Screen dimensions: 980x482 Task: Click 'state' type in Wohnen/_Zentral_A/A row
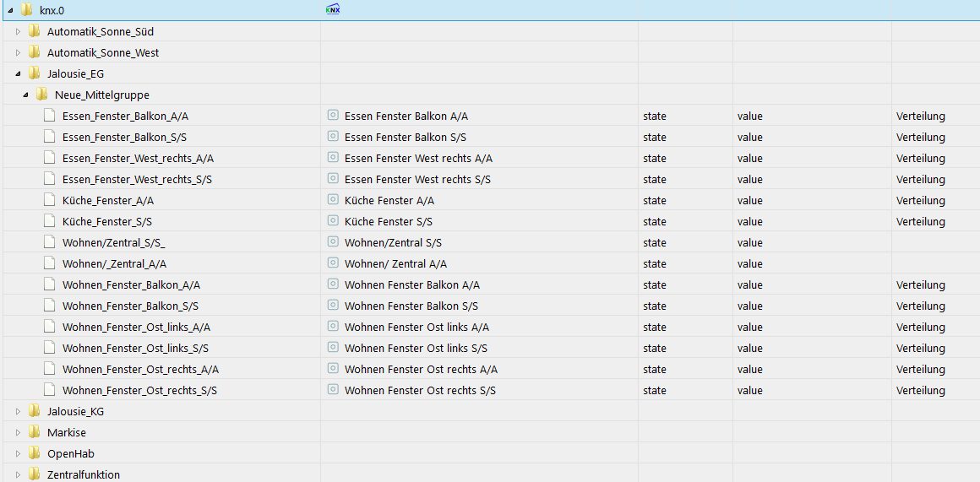655,264
